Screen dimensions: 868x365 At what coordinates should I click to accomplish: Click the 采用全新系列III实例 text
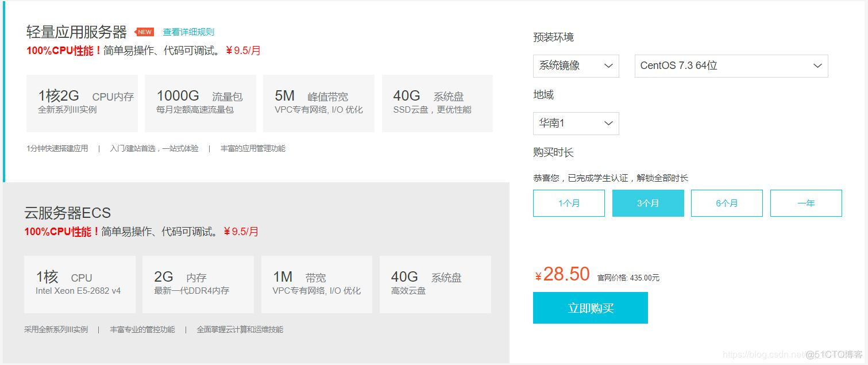pyautogui.click(x=56, y=329)
